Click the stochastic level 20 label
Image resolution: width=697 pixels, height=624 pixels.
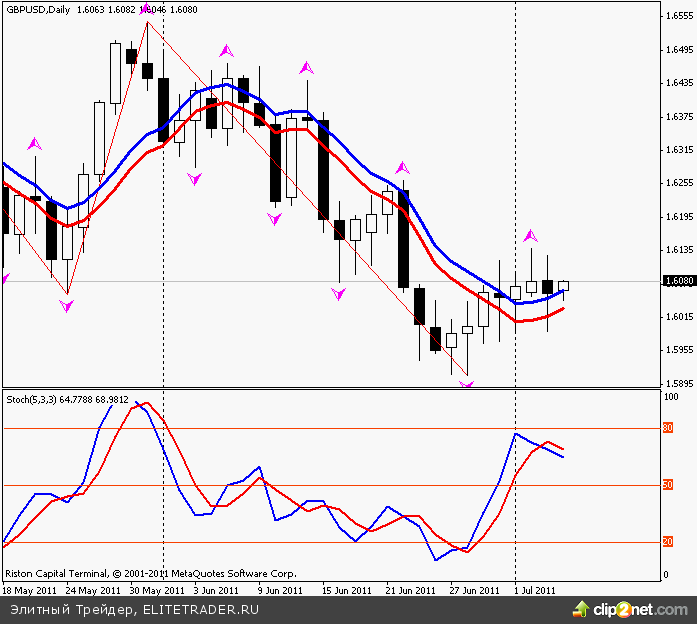[668, 543]
